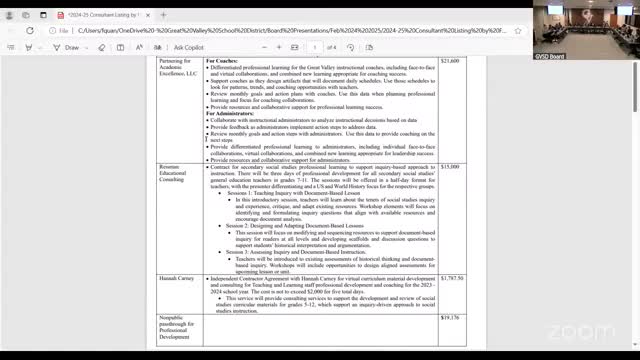Click the Translate icon
Screen dimensions: 640x360
tap(158, 47)
